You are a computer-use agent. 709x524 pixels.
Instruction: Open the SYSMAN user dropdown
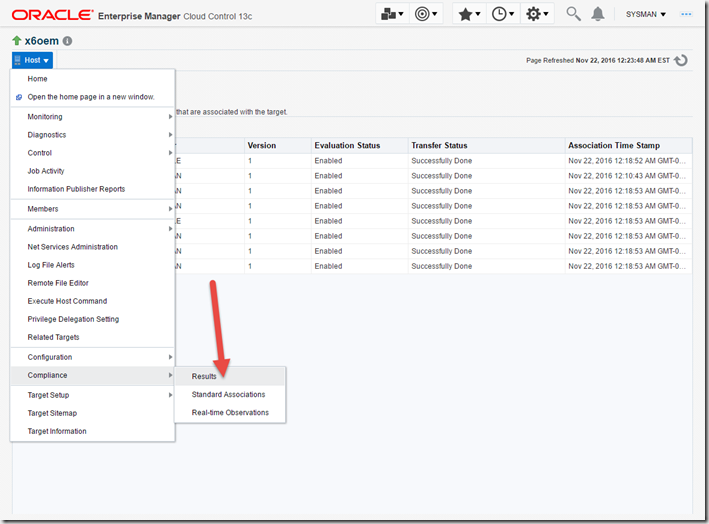tap(646, 14)
